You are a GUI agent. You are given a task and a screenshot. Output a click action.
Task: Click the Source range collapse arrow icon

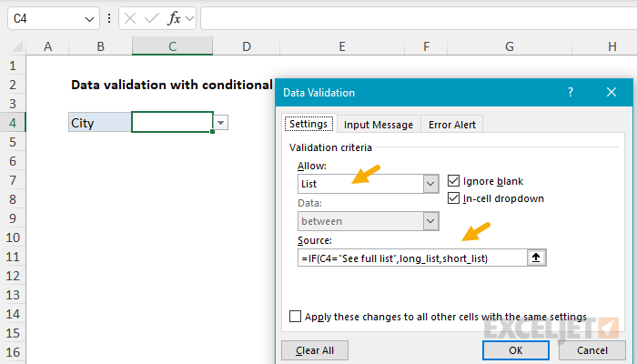tap(536, 258)
